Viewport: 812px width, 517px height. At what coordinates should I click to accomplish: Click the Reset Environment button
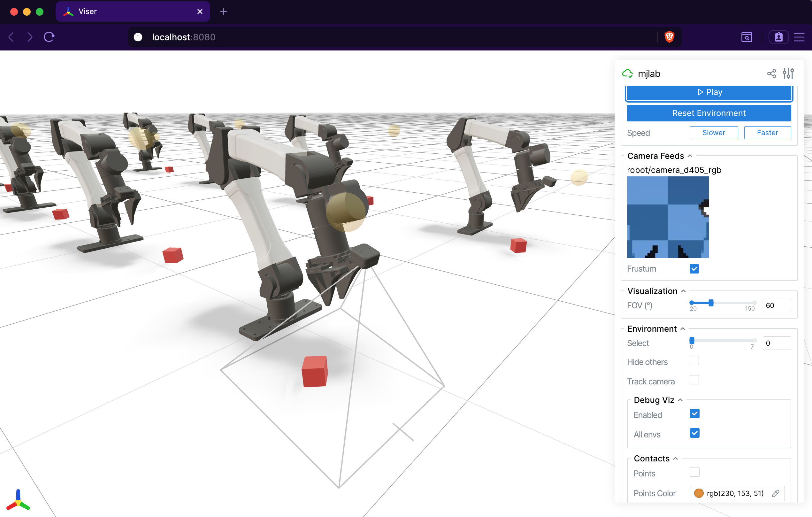709,113
